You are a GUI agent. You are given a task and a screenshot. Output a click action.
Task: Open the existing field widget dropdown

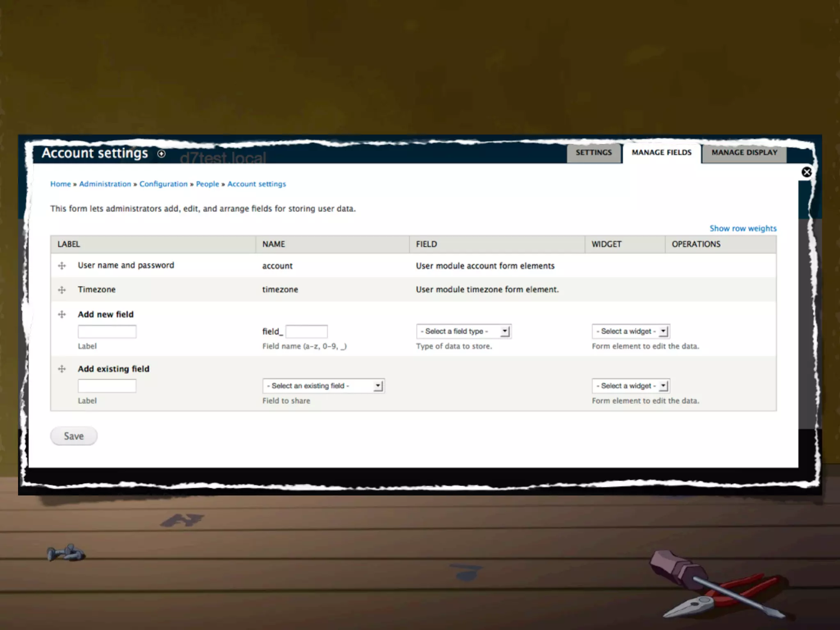tap(630, 386)
